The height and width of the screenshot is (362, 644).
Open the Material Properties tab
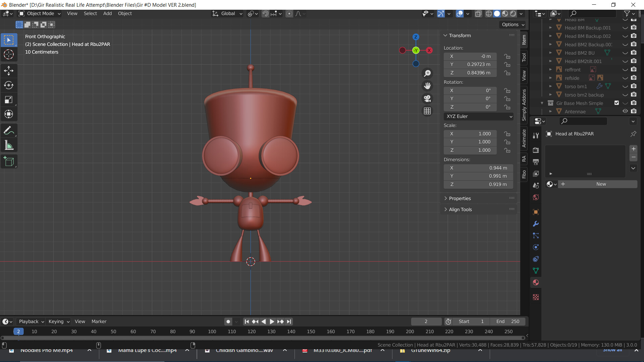click(536, 282)
